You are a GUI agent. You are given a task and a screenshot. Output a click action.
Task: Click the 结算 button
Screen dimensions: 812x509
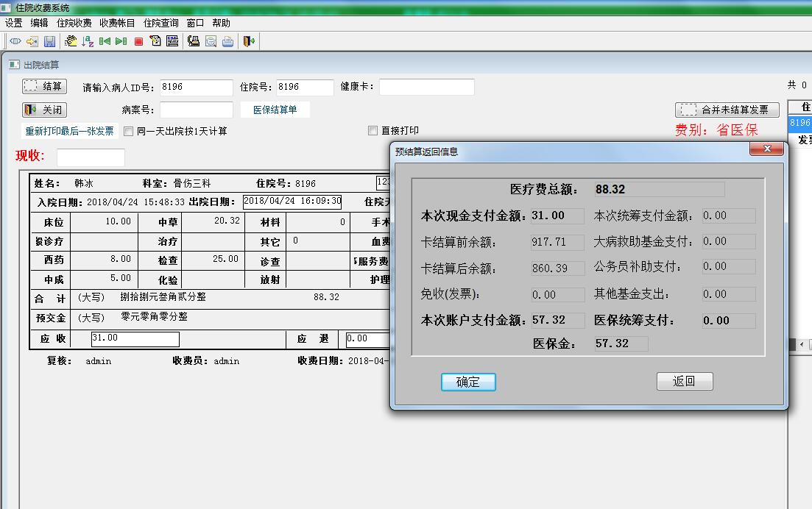pos(44,86)
